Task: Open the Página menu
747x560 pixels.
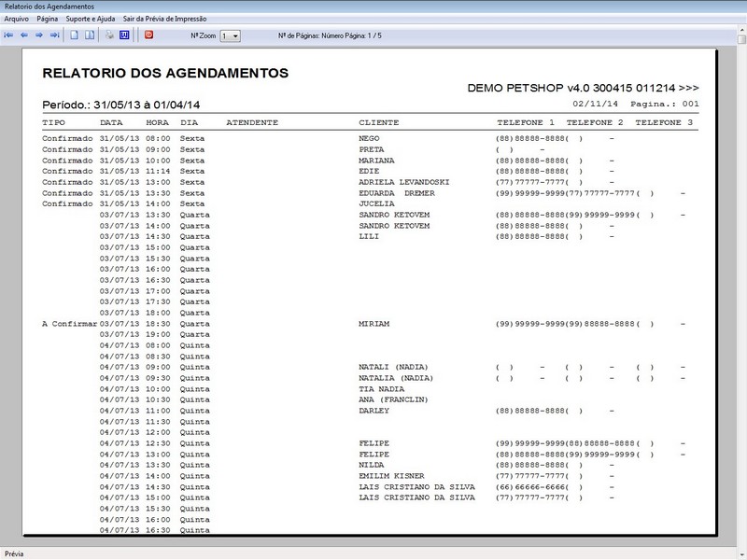Action: pyautogui.click(x=47, y=16)
